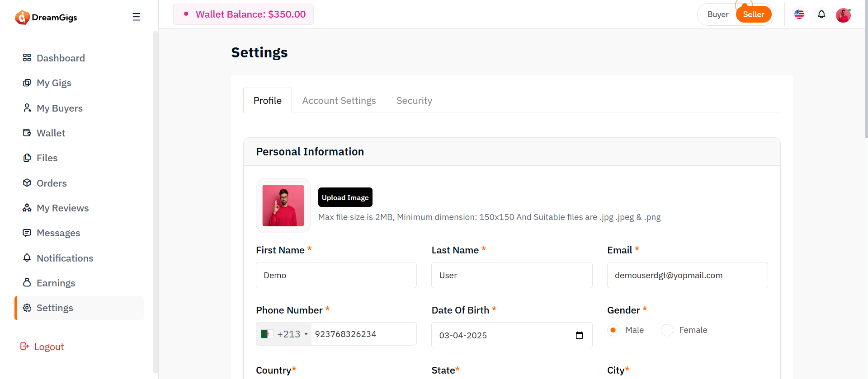Open My Reviews in the sidebar
The width and height of the screenshot is (868, 379).
pos(62,208)
